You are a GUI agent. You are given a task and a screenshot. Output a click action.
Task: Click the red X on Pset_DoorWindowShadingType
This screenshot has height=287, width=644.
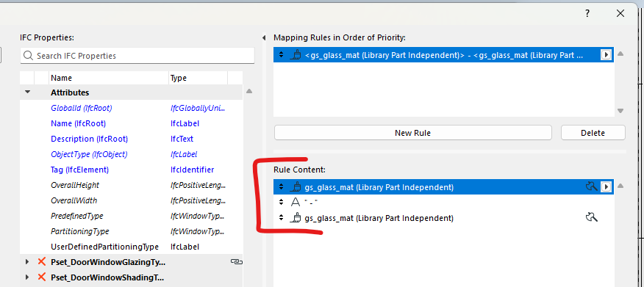pyautogui.click(x=41, y=277)
